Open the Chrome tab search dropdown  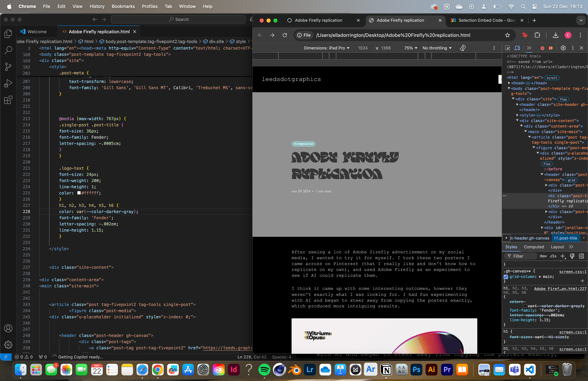tap(581, 20)
